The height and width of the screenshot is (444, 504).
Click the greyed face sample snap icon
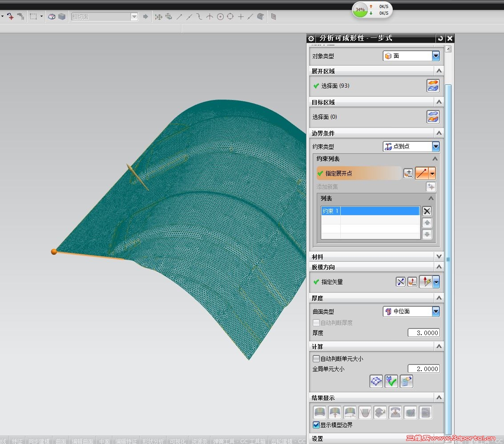pyautogui.click(x=261, y=16)
